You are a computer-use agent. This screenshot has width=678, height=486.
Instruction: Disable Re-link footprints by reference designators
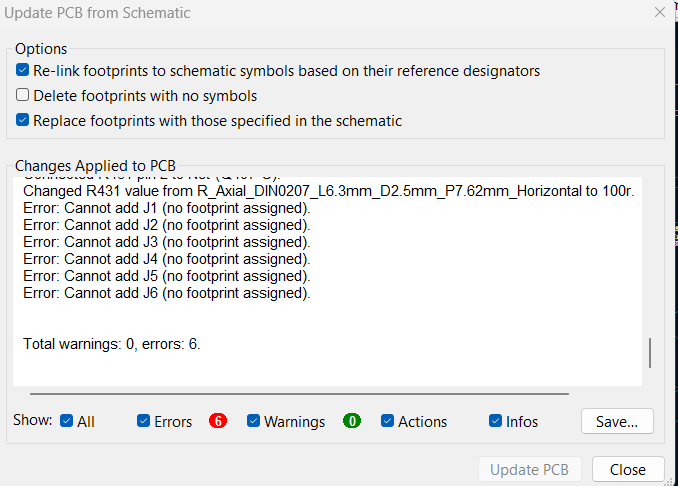[x=22, y=70]
